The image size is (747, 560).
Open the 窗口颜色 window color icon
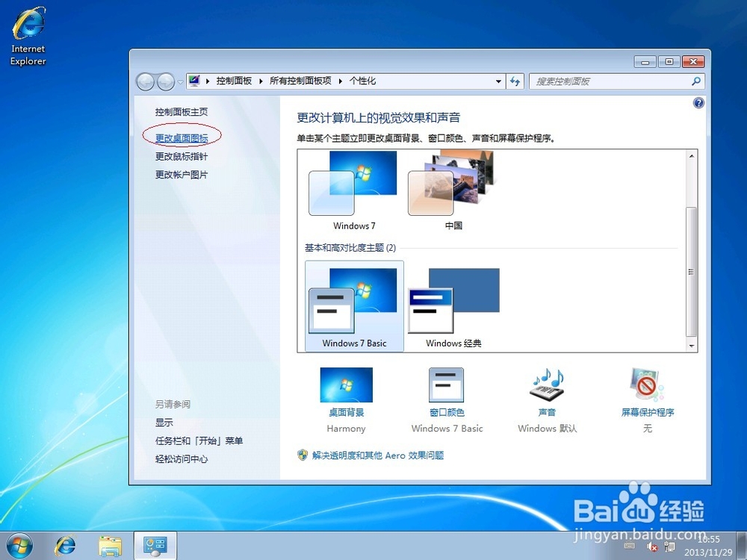click(x=447, y=385)
